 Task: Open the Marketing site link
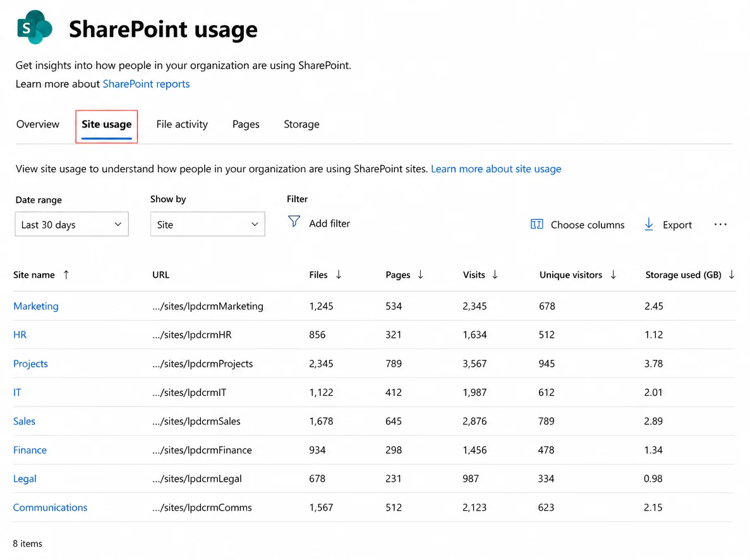[36, 306]
